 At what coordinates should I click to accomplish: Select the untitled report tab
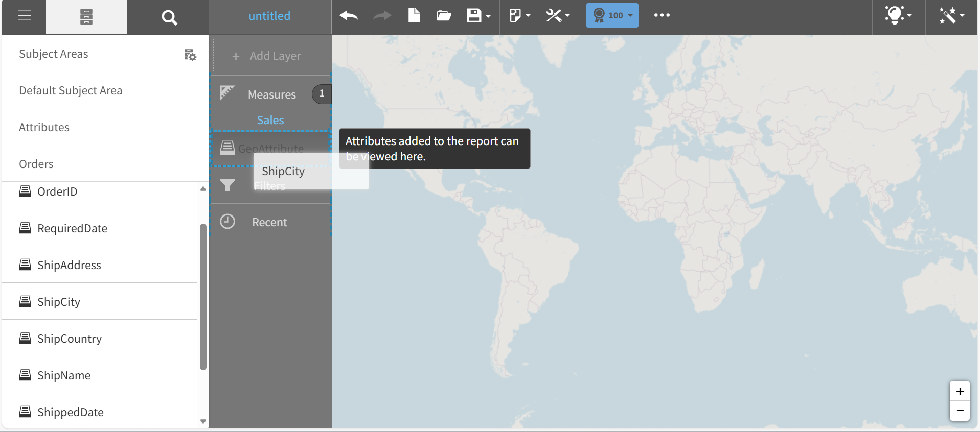coord(269,16)
